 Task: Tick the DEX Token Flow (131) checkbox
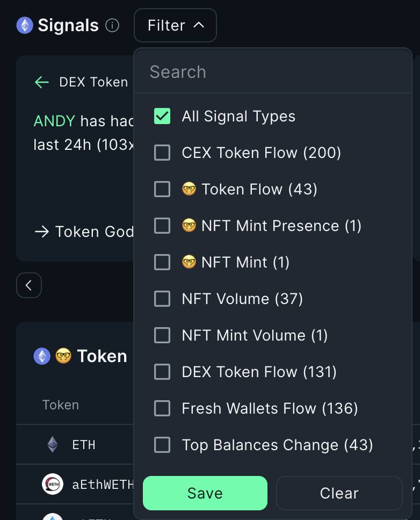pos(162,371)
